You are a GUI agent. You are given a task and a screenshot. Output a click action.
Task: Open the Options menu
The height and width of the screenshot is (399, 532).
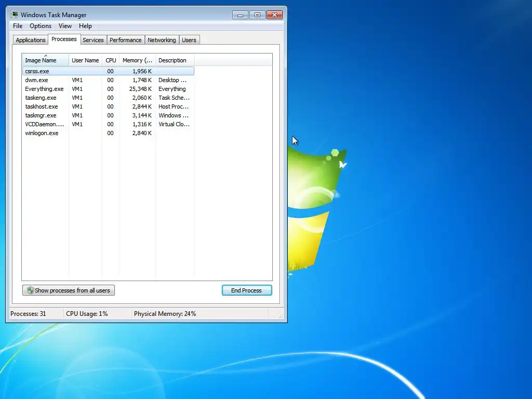click(41, 26)
